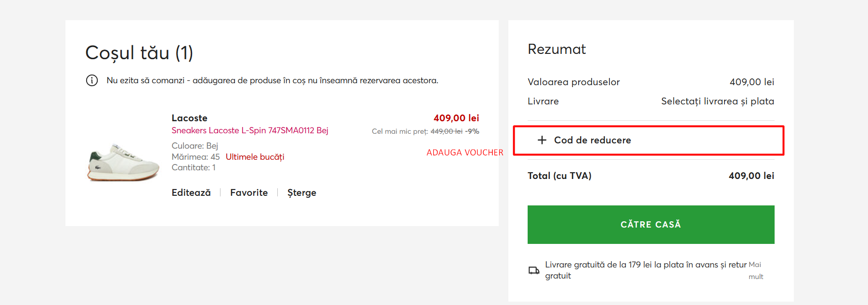Click the plus icon next to Cod de reducere
868x305 pixels.
click(x=542, y=140)
